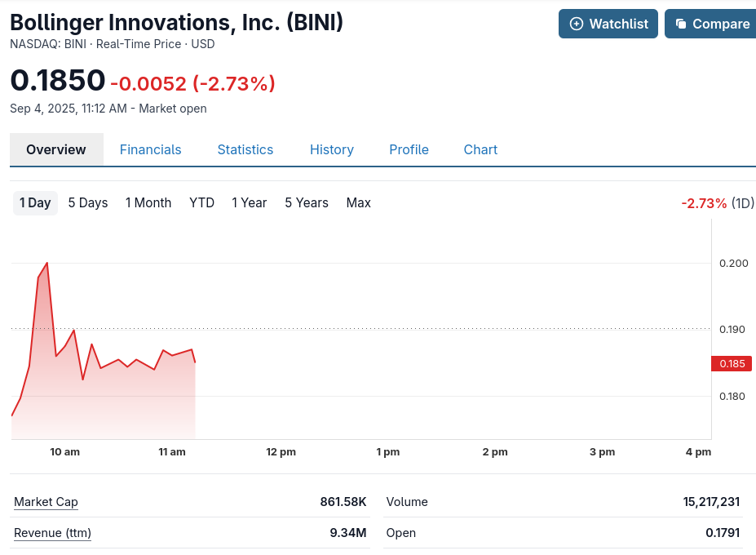Click the red 0.185 price marker
Viewport: 756px width, 555px height.
tap(732, 363)
